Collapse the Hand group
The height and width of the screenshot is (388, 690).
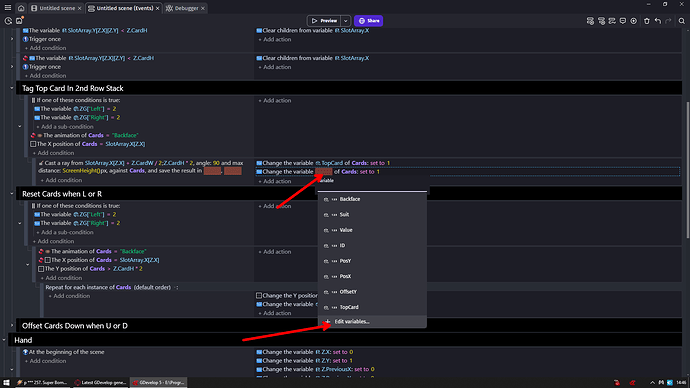coord(4,340)
